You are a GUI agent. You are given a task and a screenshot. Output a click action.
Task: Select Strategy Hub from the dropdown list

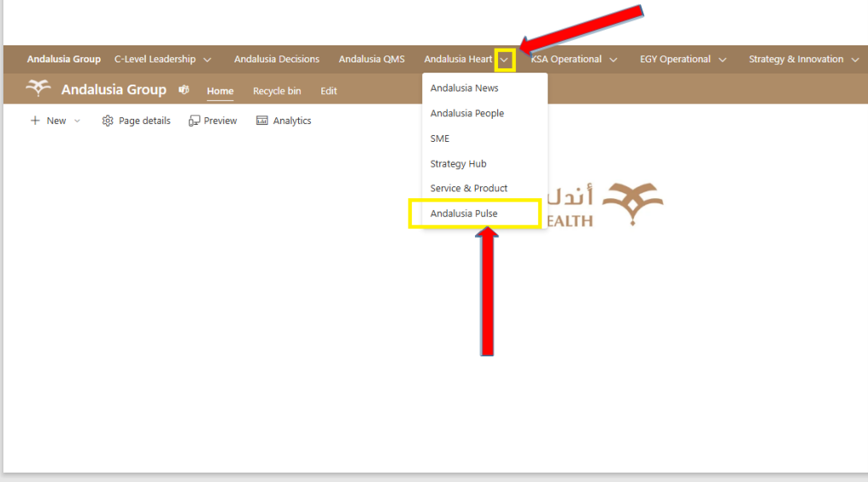[458, 163]
